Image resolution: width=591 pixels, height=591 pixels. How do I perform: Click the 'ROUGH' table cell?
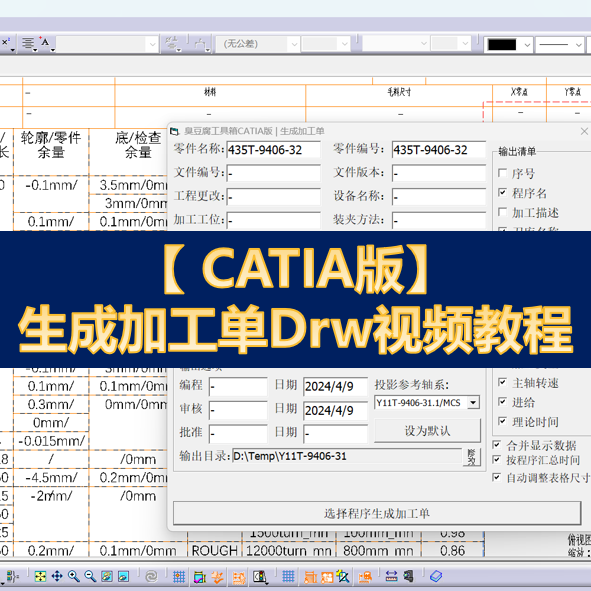coord(214,551)
